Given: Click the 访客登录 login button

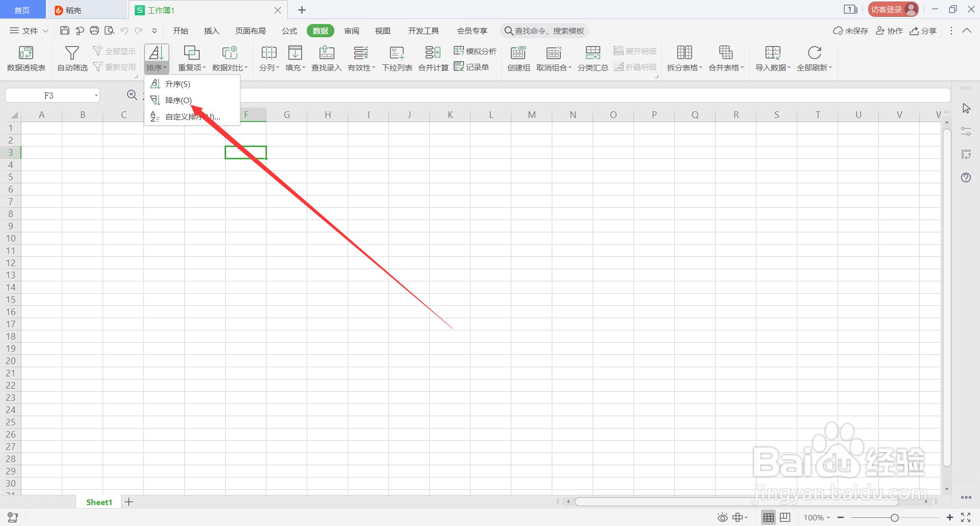Looking at the screenshot, I should (x=893, y=9).
